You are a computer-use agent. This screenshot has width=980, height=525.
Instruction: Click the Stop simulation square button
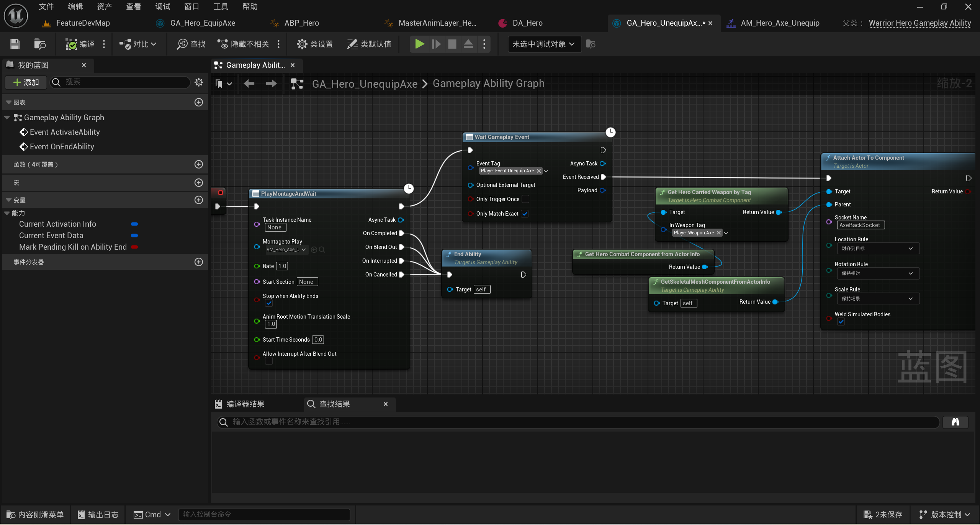pyautogui.click(x=452, y=44)
